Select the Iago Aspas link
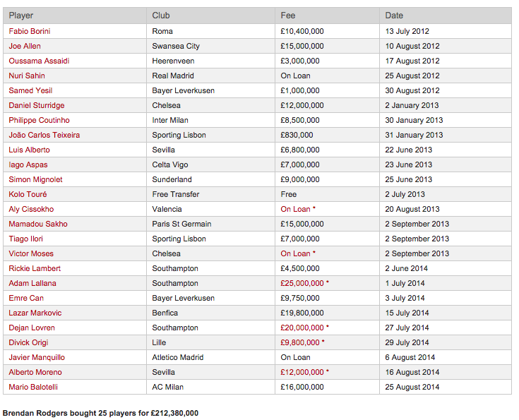The height and width of the screenshot is (420, 519). (x=28, y=164)
